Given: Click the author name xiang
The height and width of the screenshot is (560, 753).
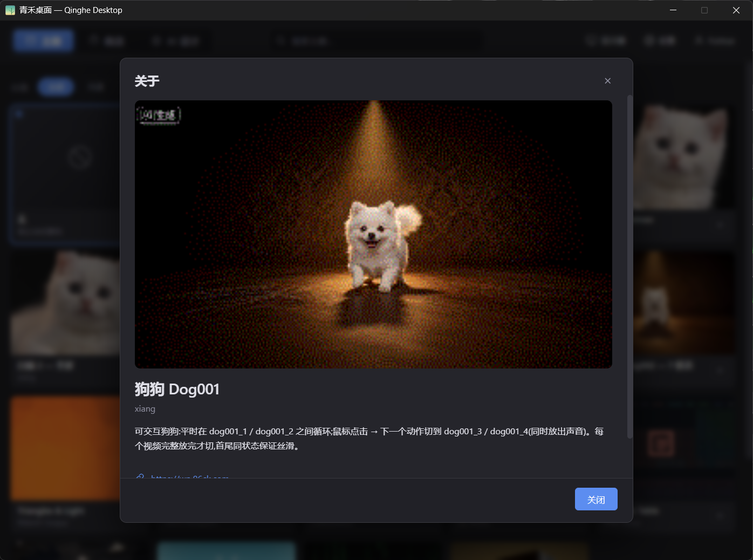Looking at the screenshot, I should pyautogui.click(x=145, y=409).
